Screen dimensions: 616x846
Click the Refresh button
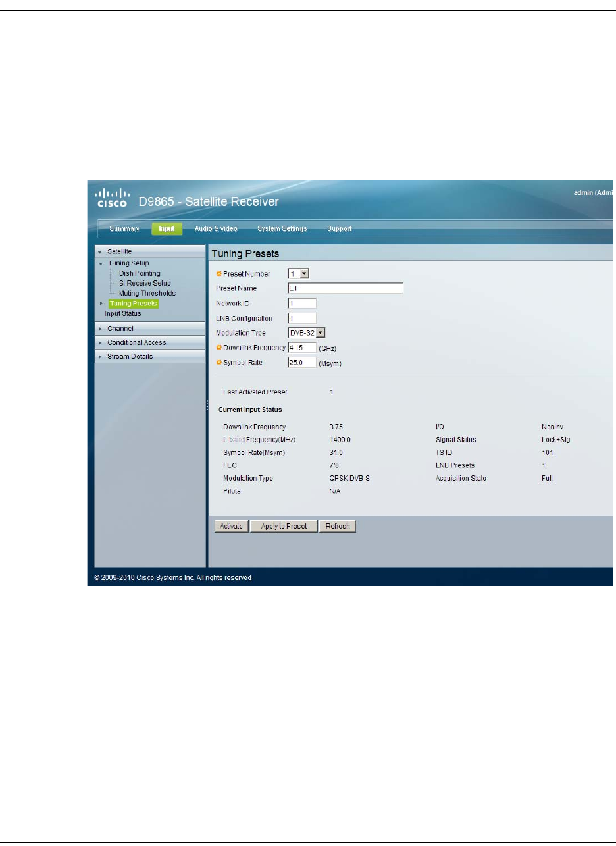337,526
